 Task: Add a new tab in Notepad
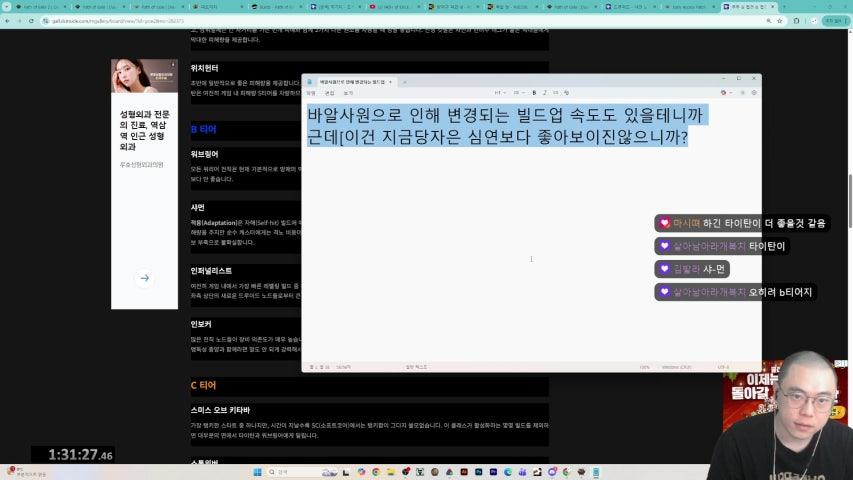404,82
